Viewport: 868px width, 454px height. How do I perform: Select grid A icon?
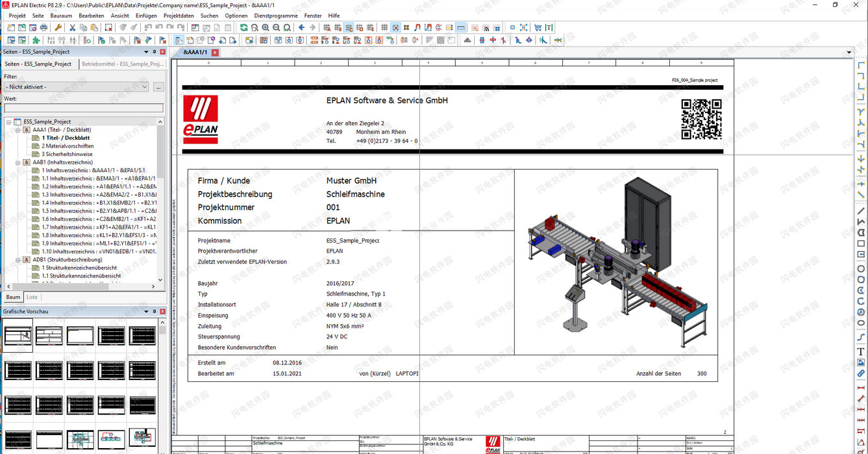(327, 28)
